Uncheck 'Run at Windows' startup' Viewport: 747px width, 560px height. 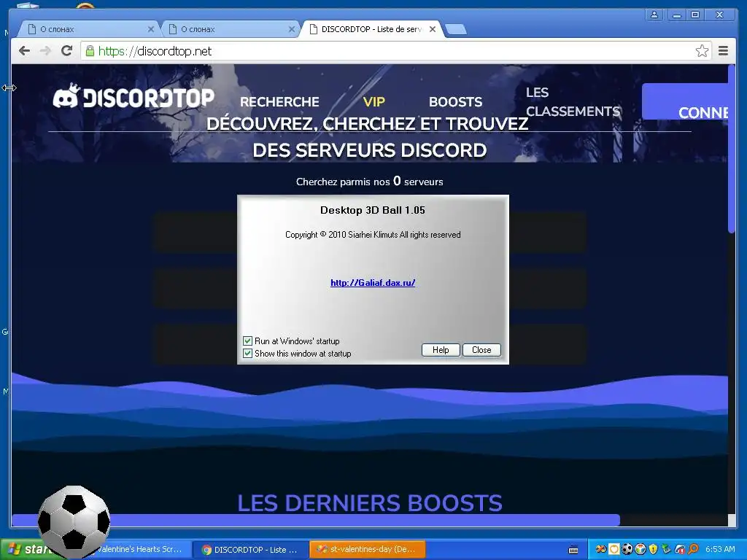pyautogui.click(x=248, y=341)
